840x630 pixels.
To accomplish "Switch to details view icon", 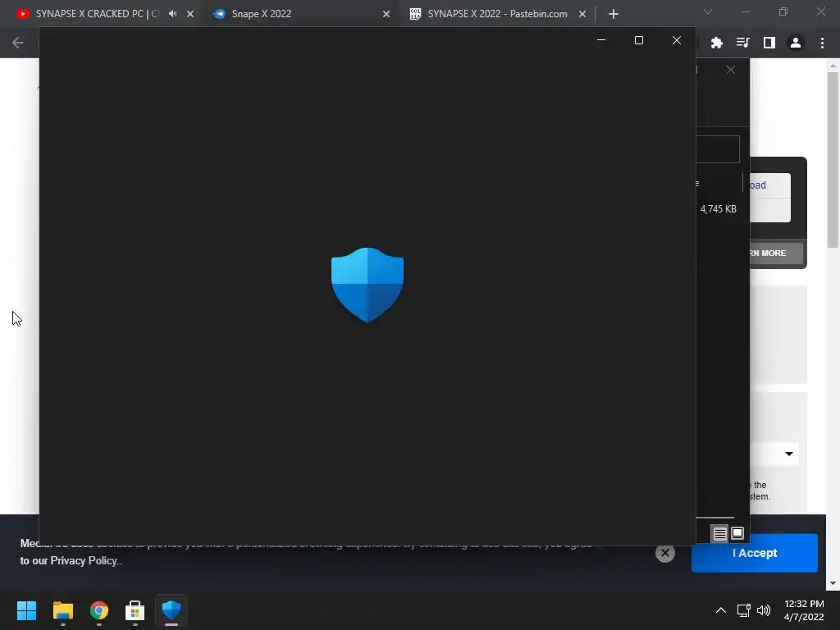I will (x=719, y=533).
